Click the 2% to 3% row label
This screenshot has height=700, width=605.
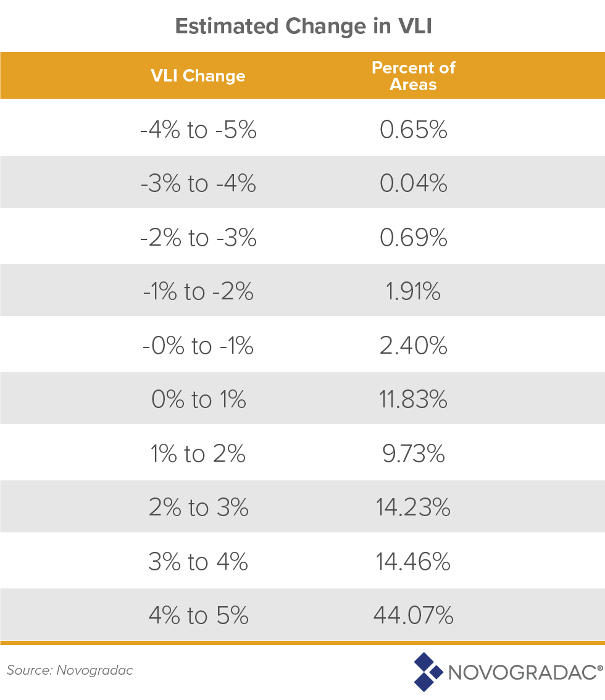tap(198, 507)
